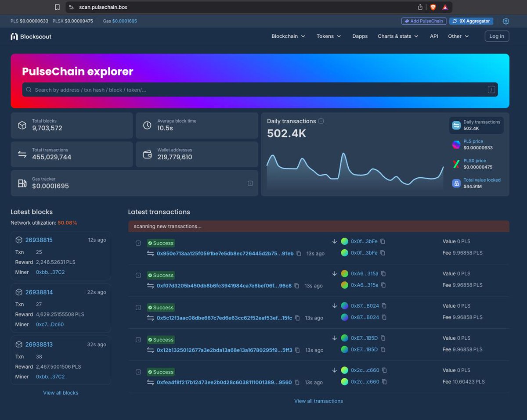The image size is (527, 420).
Task: Click the address/txn hash search field
Action: pos(260,90)
